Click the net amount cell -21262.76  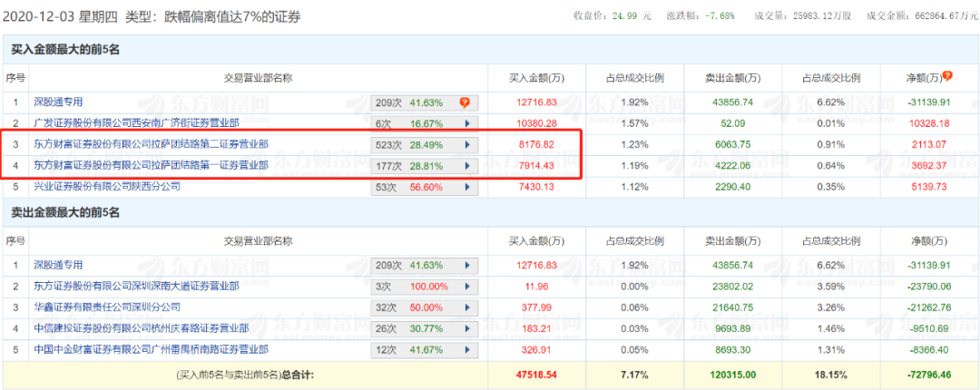point(930,307)
